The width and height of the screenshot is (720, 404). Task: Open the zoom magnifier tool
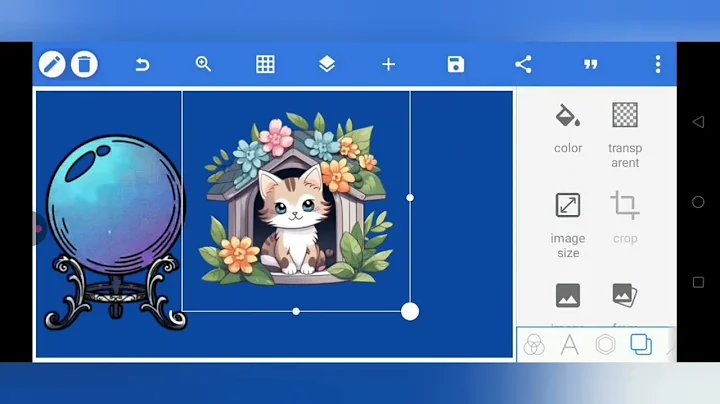(x=203, y=64)
